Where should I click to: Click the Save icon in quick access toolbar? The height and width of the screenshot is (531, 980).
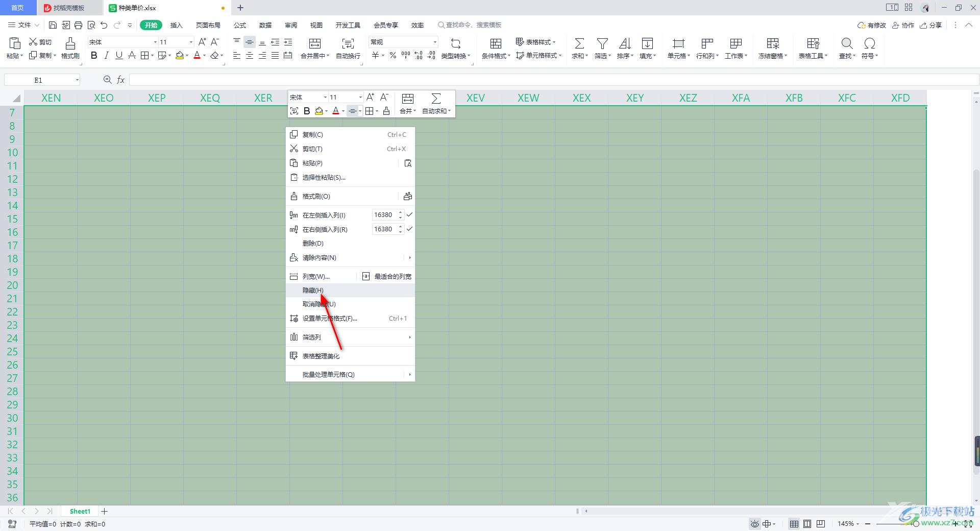pyautogui.click(x=53, y=25)
